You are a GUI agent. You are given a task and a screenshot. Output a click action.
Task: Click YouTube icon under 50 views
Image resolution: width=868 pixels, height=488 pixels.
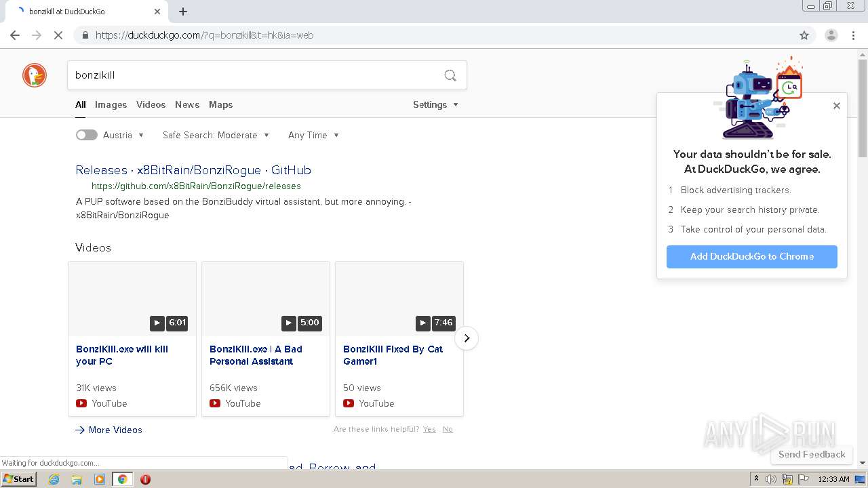pyautogui.click(x=349, y=403)
